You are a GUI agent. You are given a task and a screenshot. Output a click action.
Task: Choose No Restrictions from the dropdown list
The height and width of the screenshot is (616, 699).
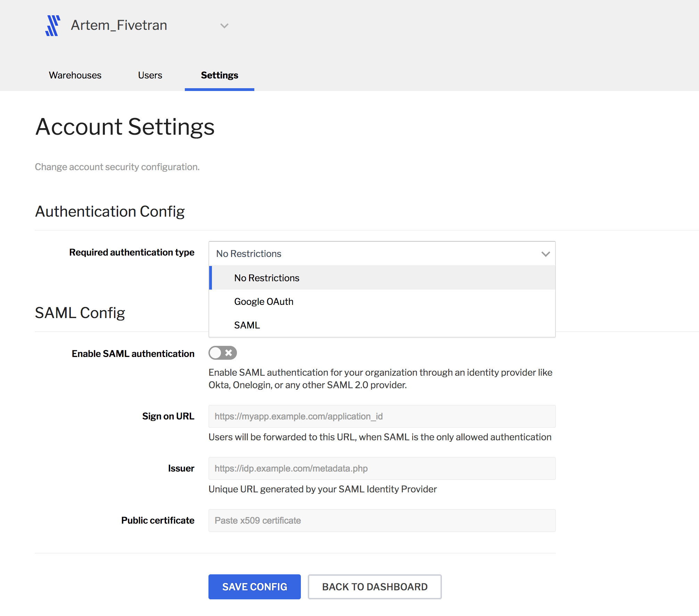click(x=382, y=278)
